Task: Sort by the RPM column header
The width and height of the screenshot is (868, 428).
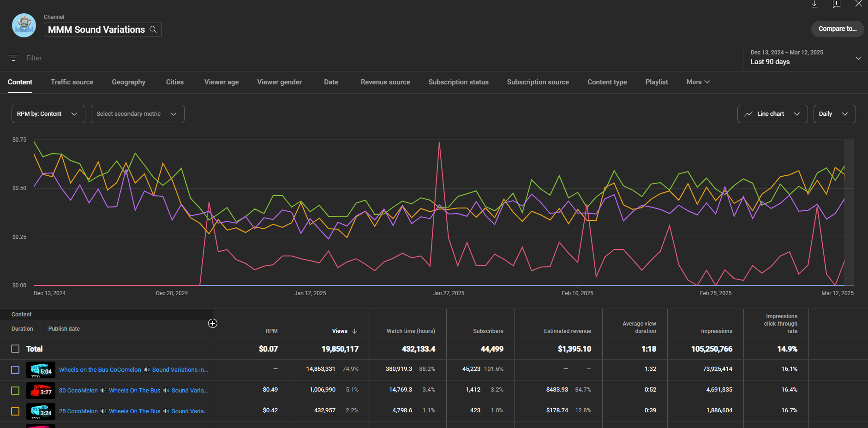Action: pyautogui.click(x=271, y=331)
